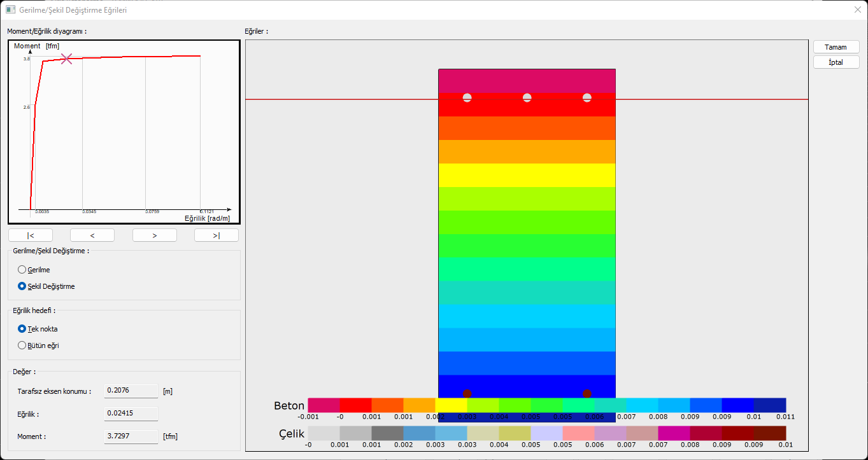Click the magenta Beton legend swatch

coord(324,405)
